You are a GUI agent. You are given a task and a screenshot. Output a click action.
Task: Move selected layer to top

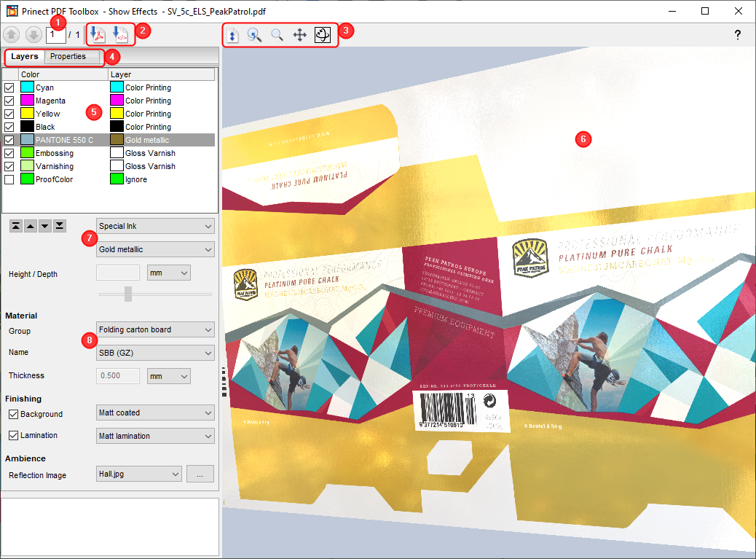[x=15, y=225]
